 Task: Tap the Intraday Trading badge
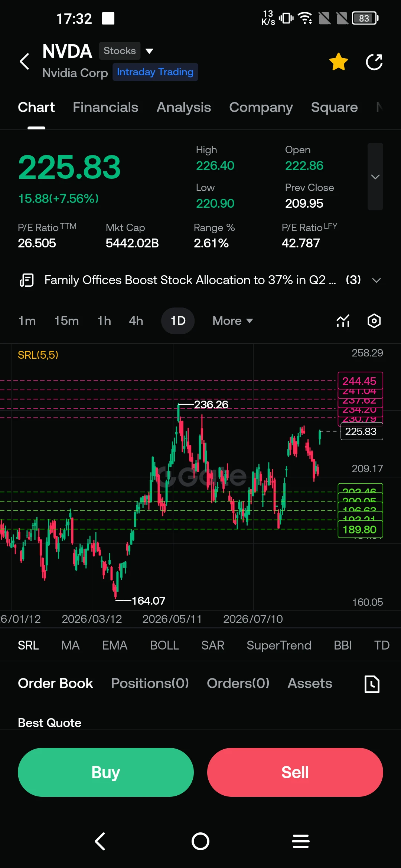point(155,72)
